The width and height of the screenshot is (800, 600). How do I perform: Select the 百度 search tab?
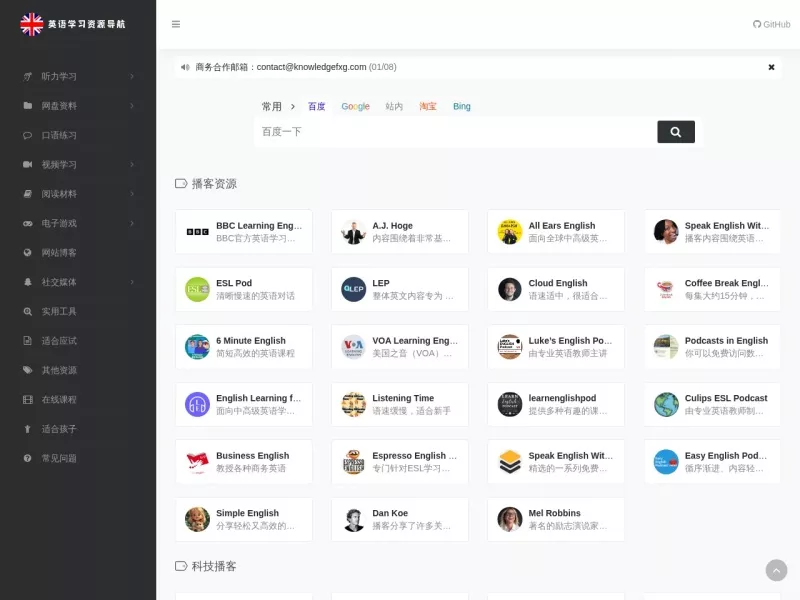316,106
